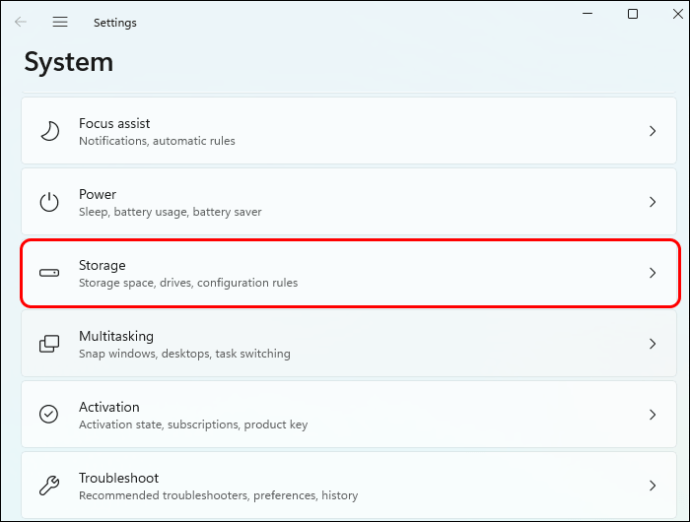Image resolution: width=690 pixels, height=522 pixels.
Task: Go back with the back arrow
Action: (x=21, y=22)
